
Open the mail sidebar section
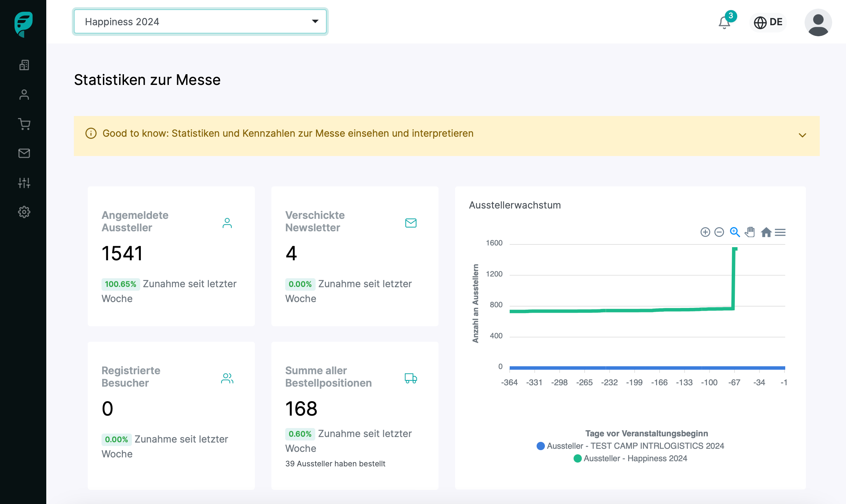click(x=24, y=153)
